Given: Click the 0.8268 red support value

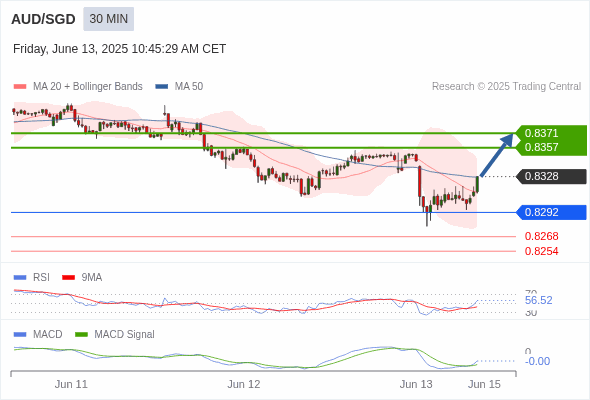Looking at the screenshot, I should click(541, 236).
